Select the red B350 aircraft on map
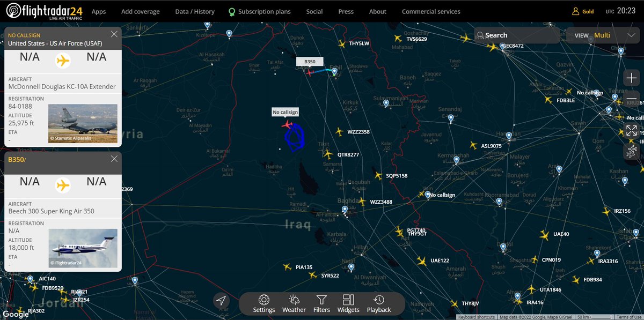644x320 pixels. click(x=310, y=72)
